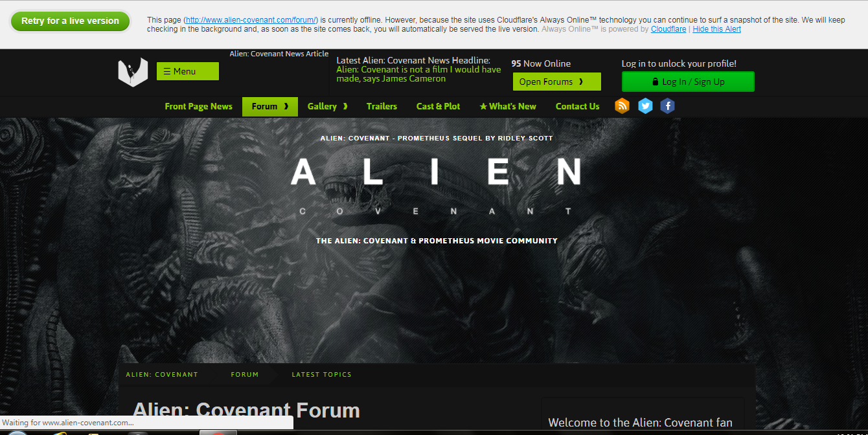Open the Facebook icon link
The width and height of the screenshot is (868, 435).
(667, 106)
